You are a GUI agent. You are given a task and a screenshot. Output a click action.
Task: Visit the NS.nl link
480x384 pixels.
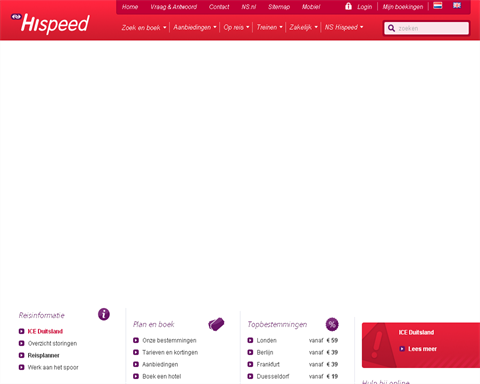pyautogui.click(x=249, y=7)
